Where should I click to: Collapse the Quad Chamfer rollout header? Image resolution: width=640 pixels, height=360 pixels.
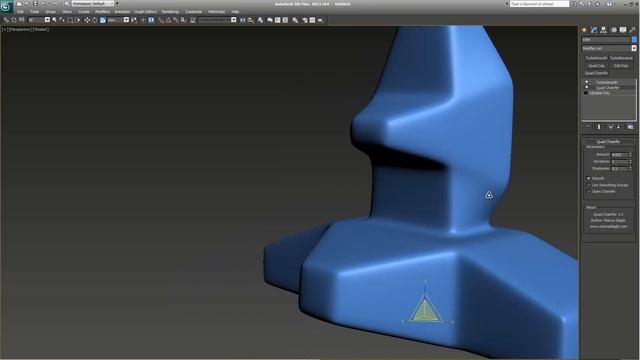608,142
